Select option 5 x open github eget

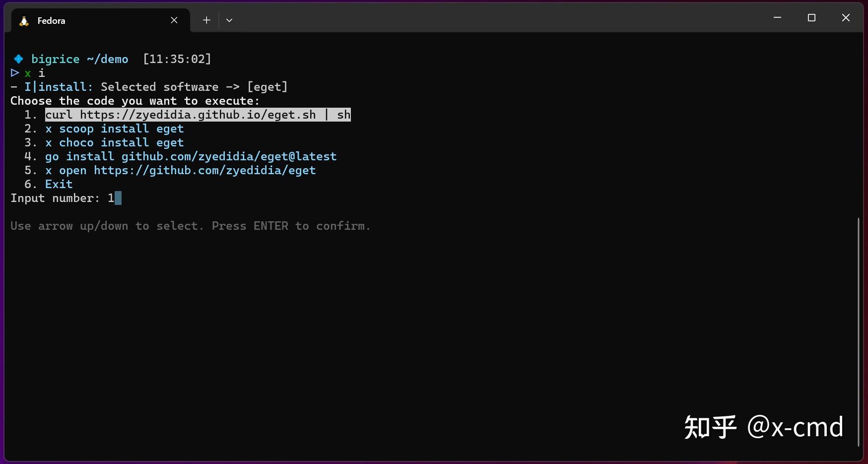click(x=180, y=171)
